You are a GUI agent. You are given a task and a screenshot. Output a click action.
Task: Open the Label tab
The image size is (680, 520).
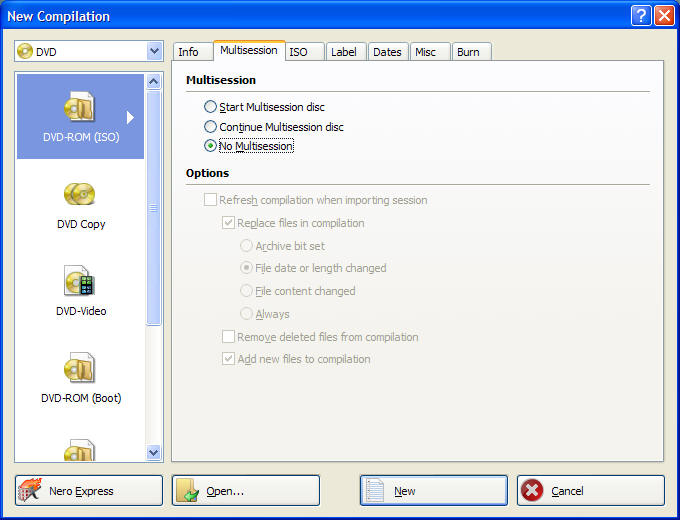tap(347, 52)
